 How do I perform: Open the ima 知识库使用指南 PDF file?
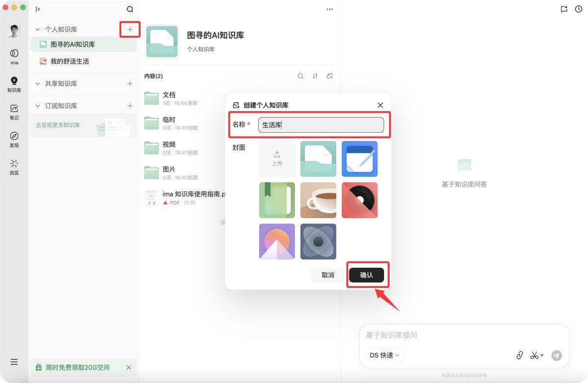click(185, 198)
